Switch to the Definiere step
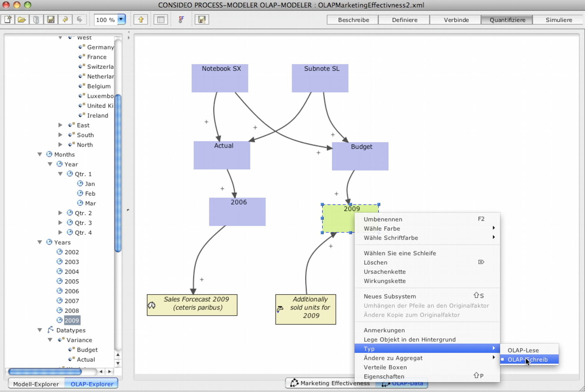 click(x=405, y=20)
